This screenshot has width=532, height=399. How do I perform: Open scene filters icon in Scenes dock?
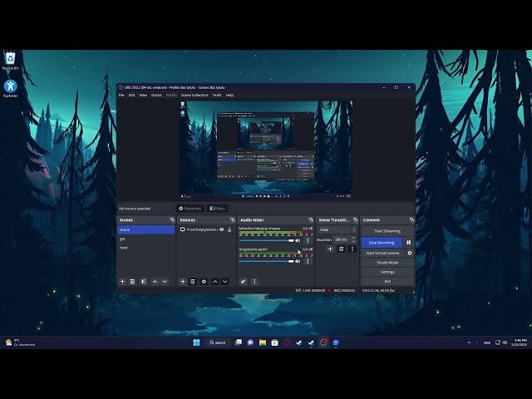(x=144, y=282)
